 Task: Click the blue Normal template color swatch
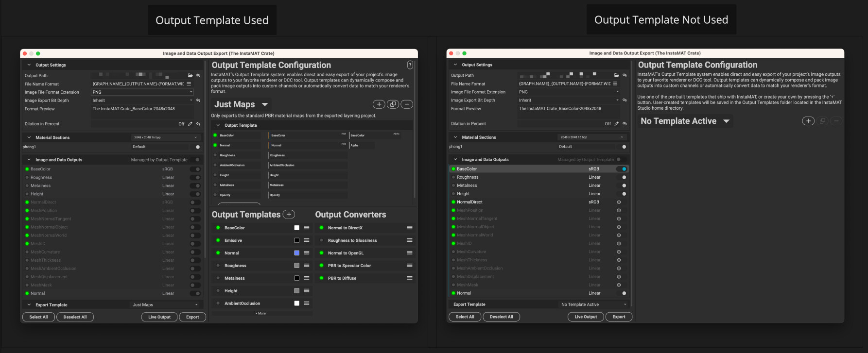[x=296, y=253]
